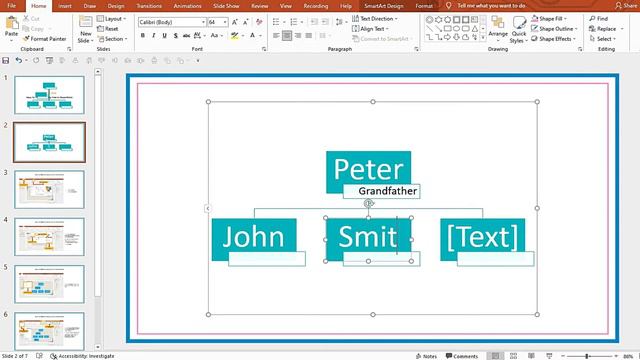Start presentation from beginning icon
640x360 pixels.
pos(49,60)
